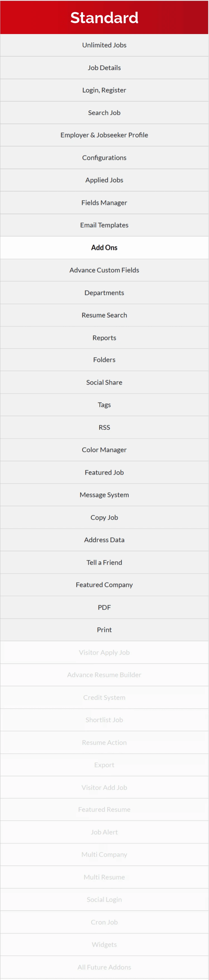Viewport: 209px width, 980px height.
Task: Select the Unlimited Jobs row
Action: tap(104, 45)
